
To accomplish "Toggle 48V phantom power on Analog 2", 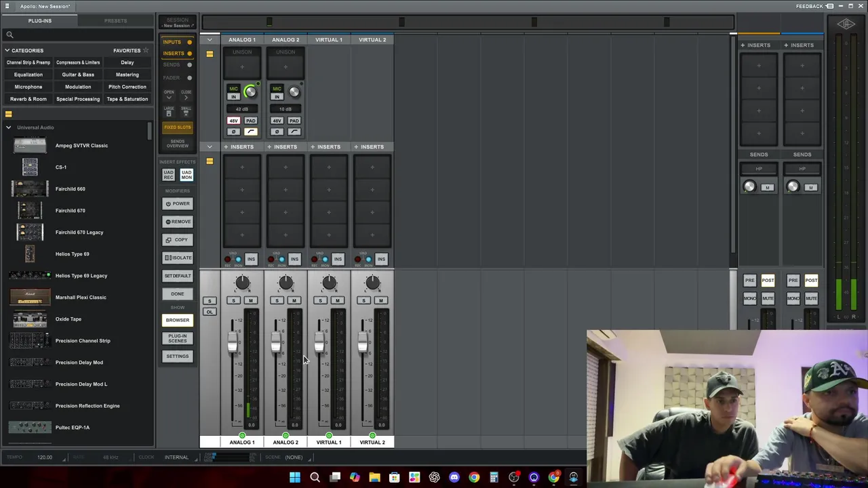I will coord(277,121).
